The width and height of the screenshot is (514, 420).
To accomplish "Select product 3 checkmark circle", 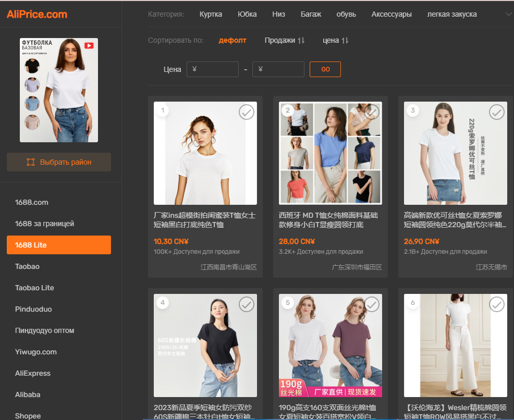I will (497, 112).
